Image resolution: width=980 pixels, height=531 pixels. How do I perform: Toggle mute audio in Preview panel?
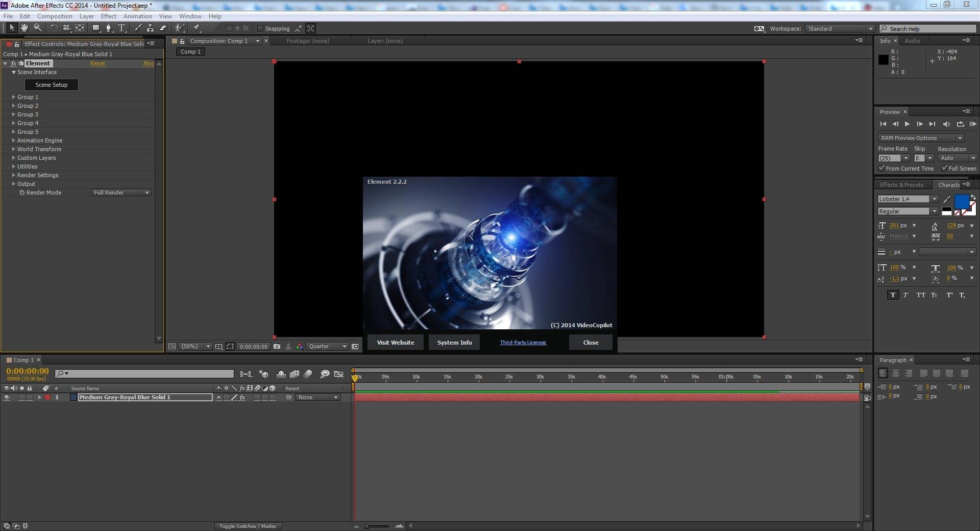pos(946,124)
